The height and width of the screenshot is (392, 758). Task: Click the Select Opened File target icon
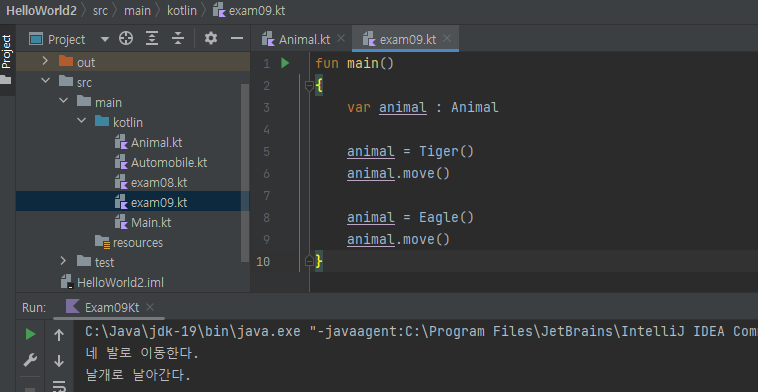(x=126, y=38)
